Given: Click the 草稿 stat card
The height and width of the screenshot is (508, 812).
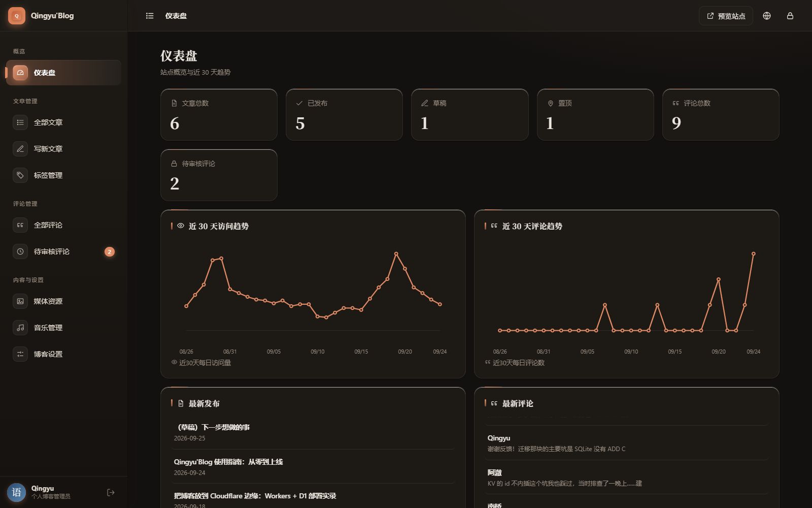Looking at the screenshot, I should coord(469,115).
